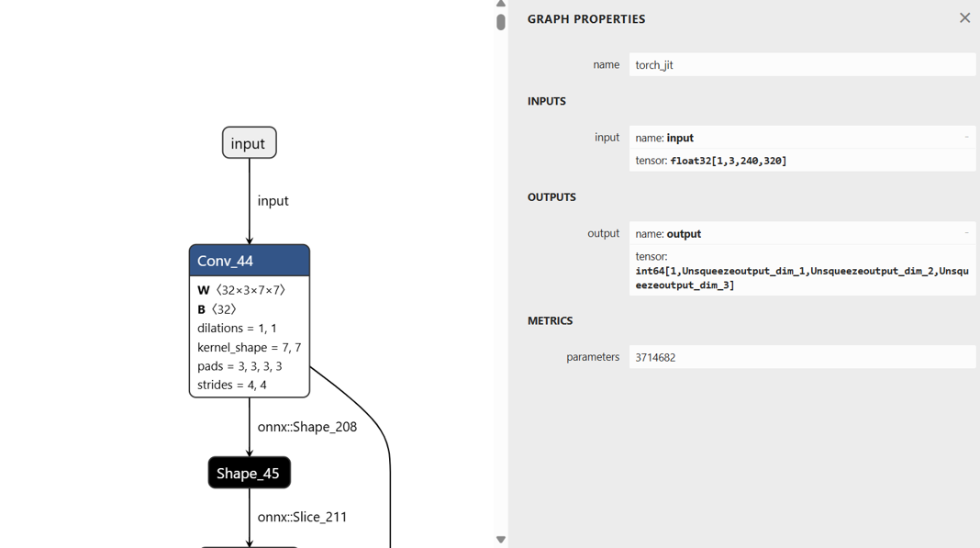Viewport: 980px width, 548px height.
Task: Click the pads attribute row
Action: pos(239,366)
